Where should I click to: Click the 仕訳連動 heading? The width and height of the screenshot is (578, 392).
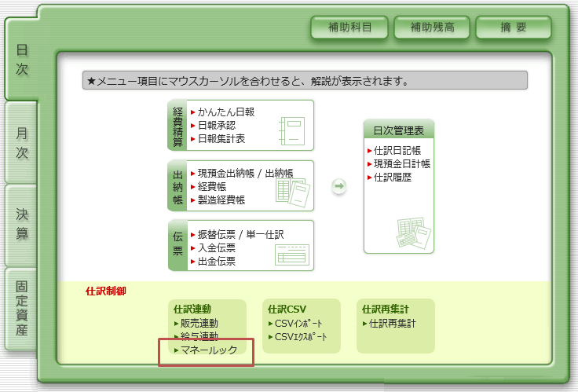pos(192,309)
